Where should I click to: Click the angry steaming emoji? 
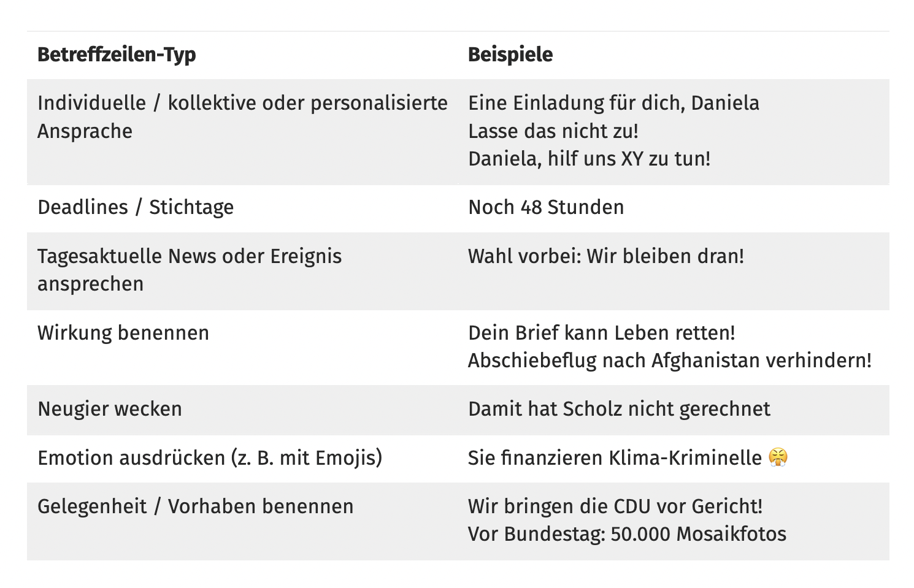[778, 457]
